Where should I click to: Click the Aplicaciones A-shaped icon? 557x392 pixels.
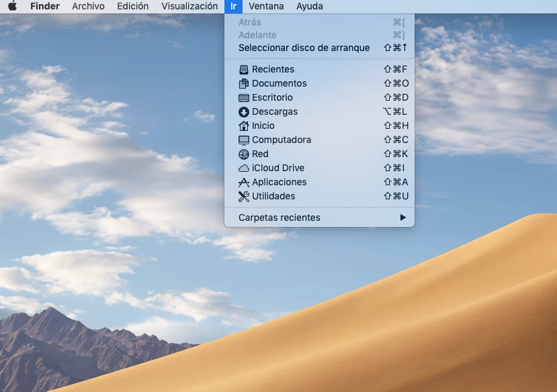tap(244, 183)
